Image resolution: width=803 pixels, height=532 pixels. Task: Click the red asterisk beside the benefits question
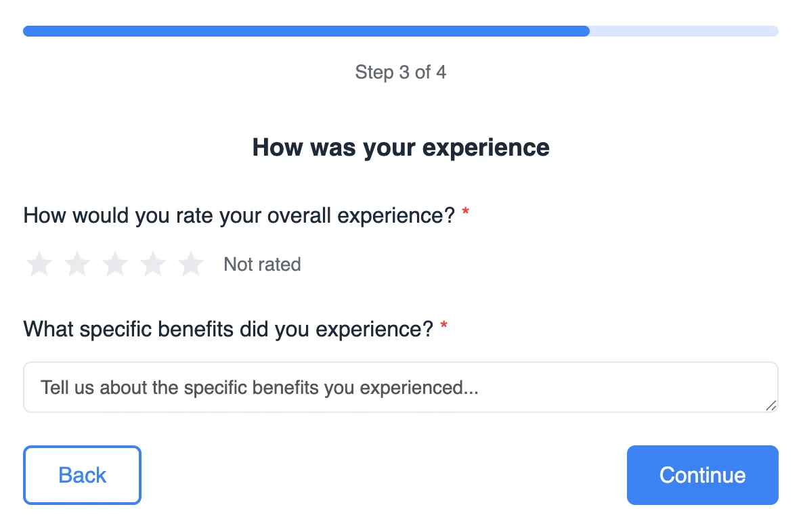(444, 329)
